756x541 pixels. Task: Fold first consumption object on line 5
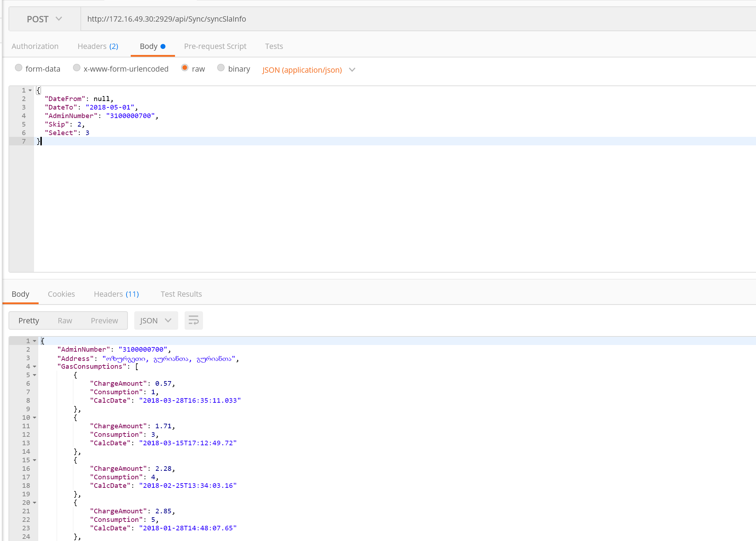(35, 375)
